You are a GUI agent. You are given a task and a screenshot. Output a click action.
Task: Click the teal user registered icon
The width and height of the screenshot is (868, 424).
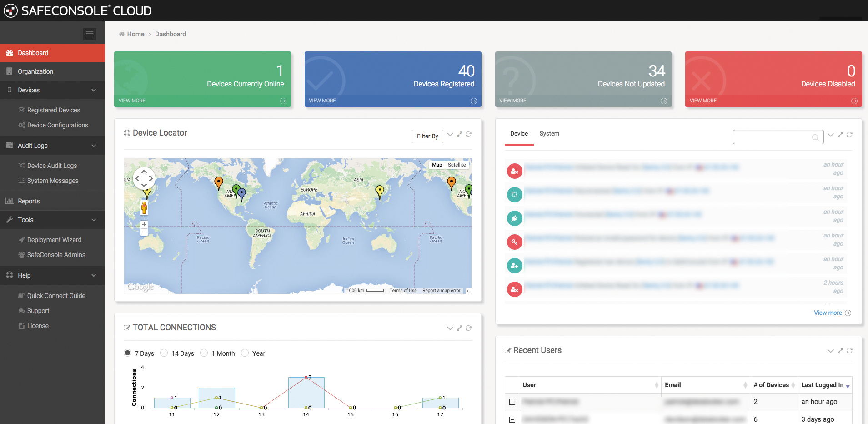click(514, 266)
